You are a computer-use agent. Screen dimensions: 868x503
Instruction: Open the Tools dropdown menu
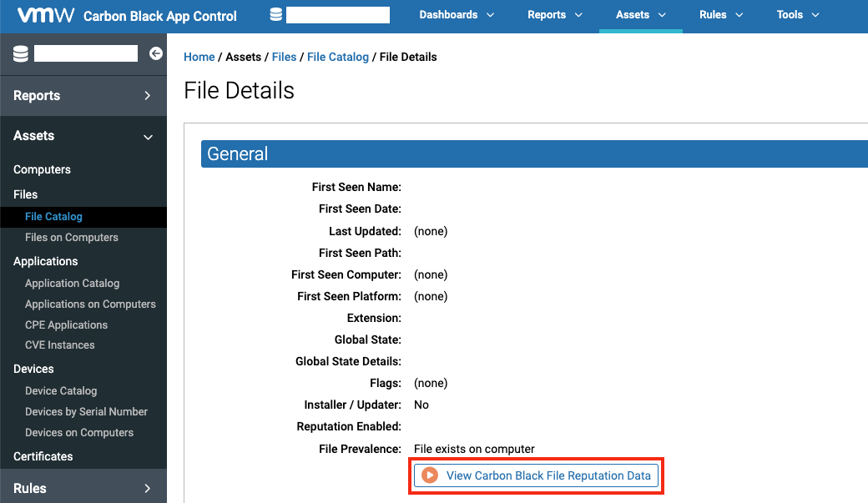coord(798,15)
